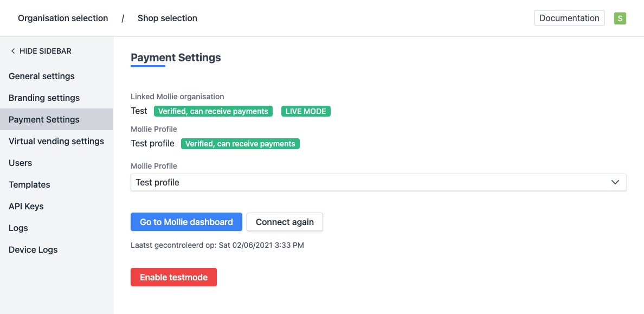Image resolution: width=644 pixels, height=314 pixels.
Task: Navigate to the Users page
Action: (x=20, y=163)
